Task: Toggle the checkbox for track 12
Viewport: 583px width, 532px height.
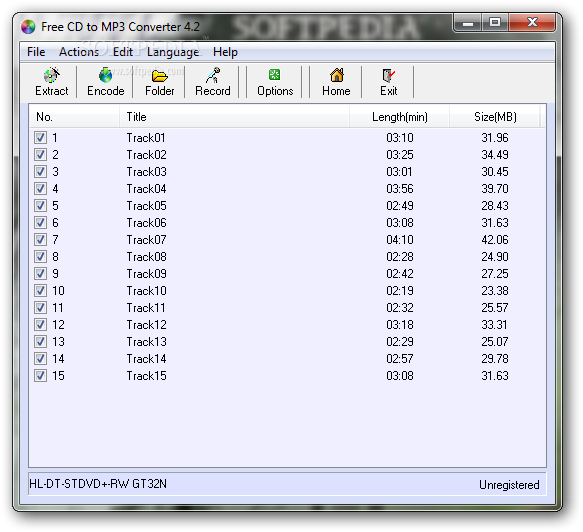Action: (40, 325)
